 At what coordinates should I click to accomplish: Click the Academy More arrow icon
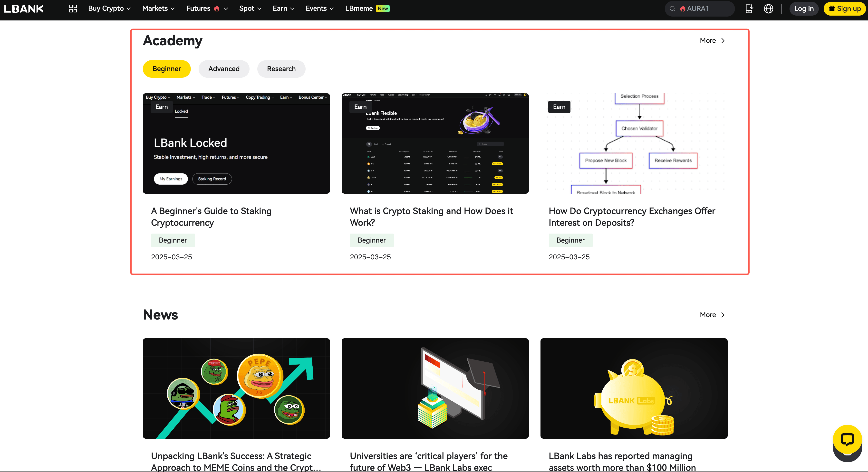click(723, 41)
